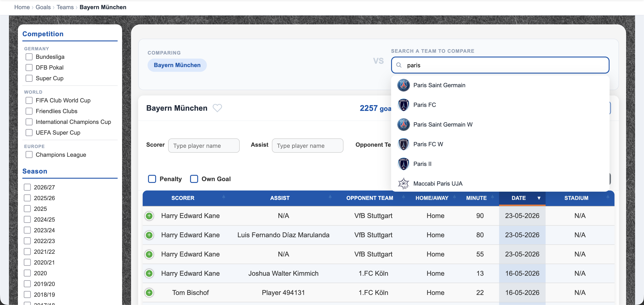Enable the Own Goal filter checkbox
The width and height of the screenshot is (644, 305).
(194, 179)
